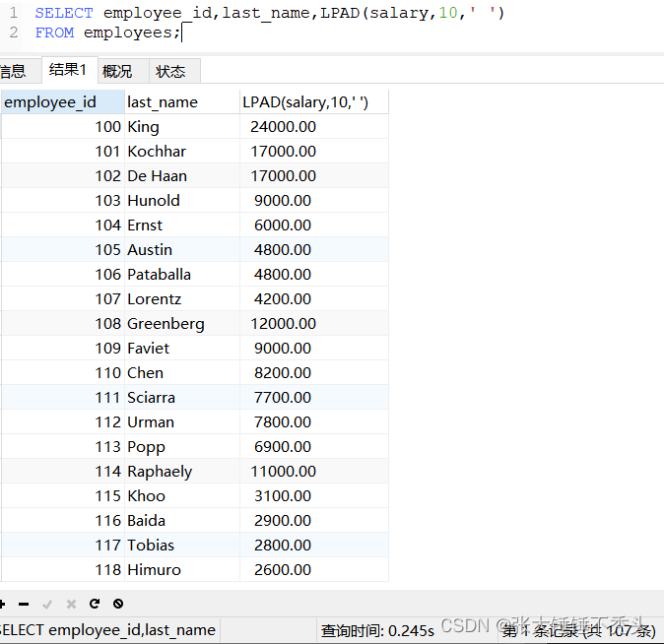Image resolution: width=664 pixels, height=644 pixels.
Task: Select the Greenberg cell
Action: (182, 324)
